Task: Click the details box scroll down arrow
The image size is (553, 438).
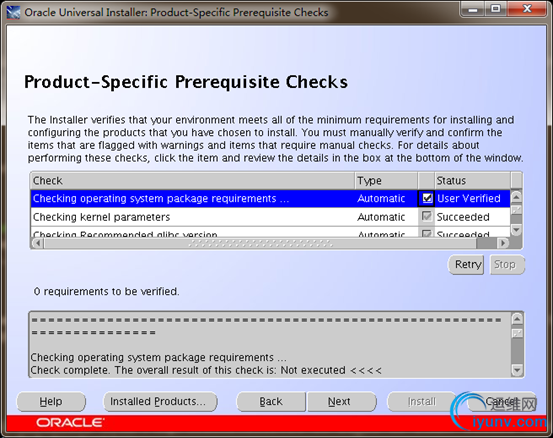Action: (517, 370)
